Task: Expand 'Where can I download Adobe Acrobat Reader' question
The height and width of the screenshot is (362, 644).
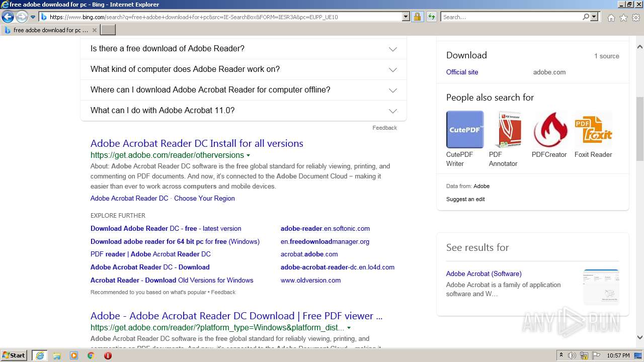Action: point(244,90)
